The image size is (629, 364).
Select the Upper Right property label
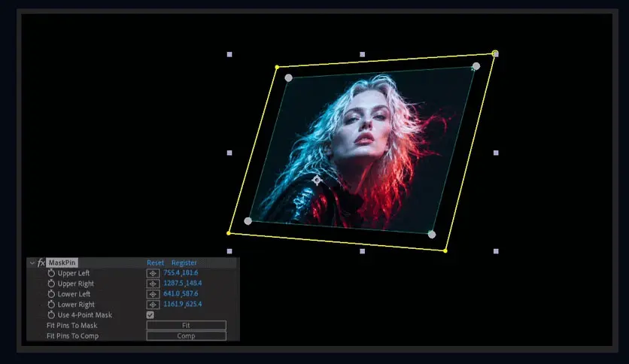[x=75, y=284]
